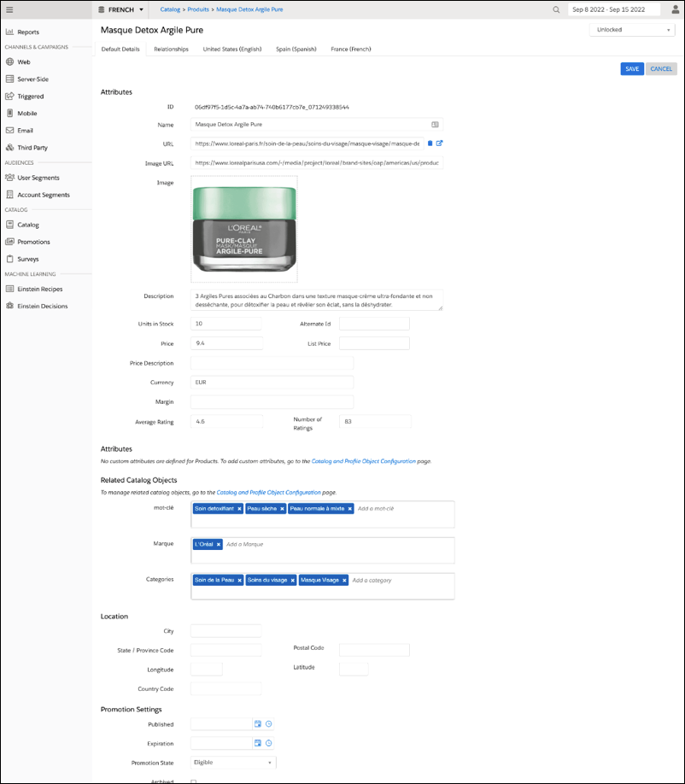Screen dimensions: 685x784
Task: Click the Triggered campaigns icon
Action: point(9,96)
